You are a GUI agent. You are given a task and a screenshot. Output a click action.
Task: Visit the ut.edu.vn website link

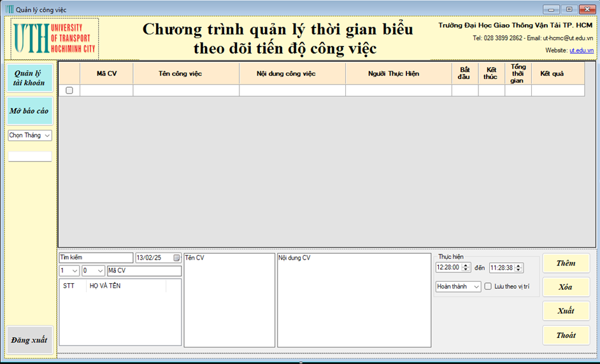(581, 50)
